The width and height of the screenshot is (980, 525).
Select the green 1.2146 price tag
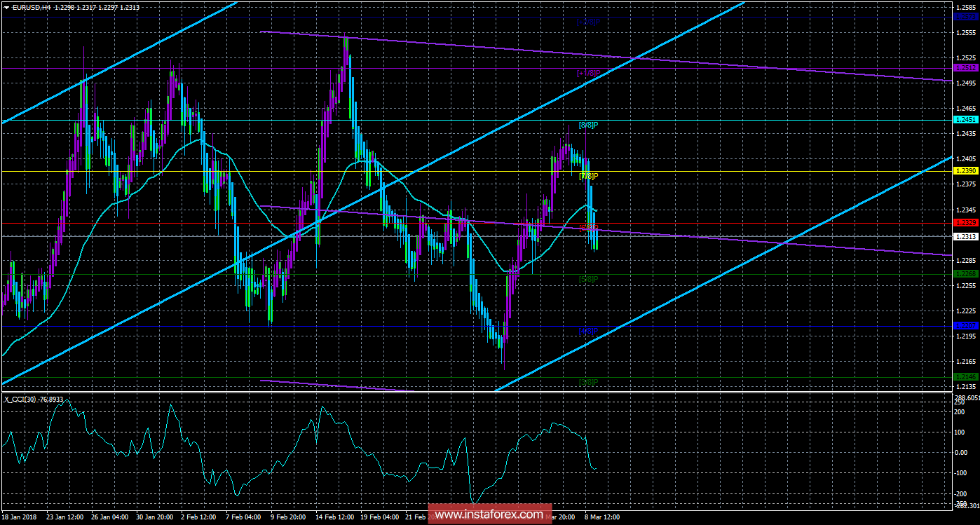coord(965,377)
